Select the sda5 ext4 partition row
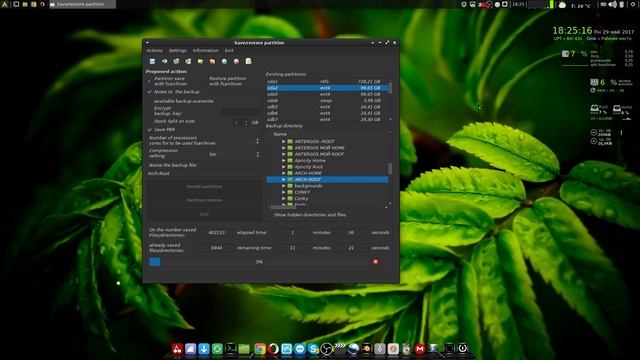The width and height of the screenshot is (640, 360). pyautogui.click(x=328, y=94)
